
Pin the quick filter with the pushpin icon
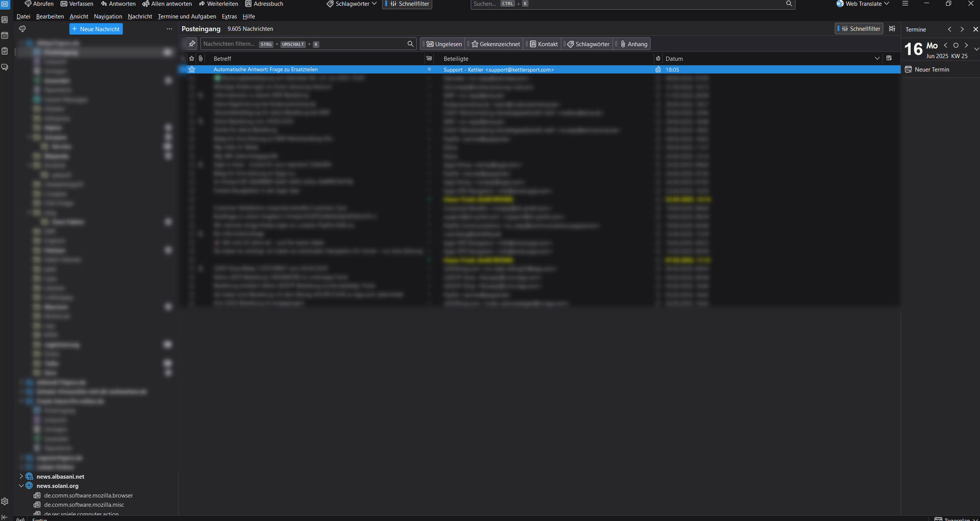point(191,44)
